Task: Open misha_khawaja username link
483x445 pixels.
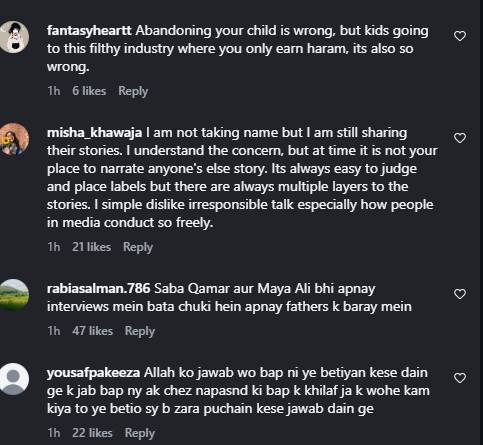Action: coord(94,133)
